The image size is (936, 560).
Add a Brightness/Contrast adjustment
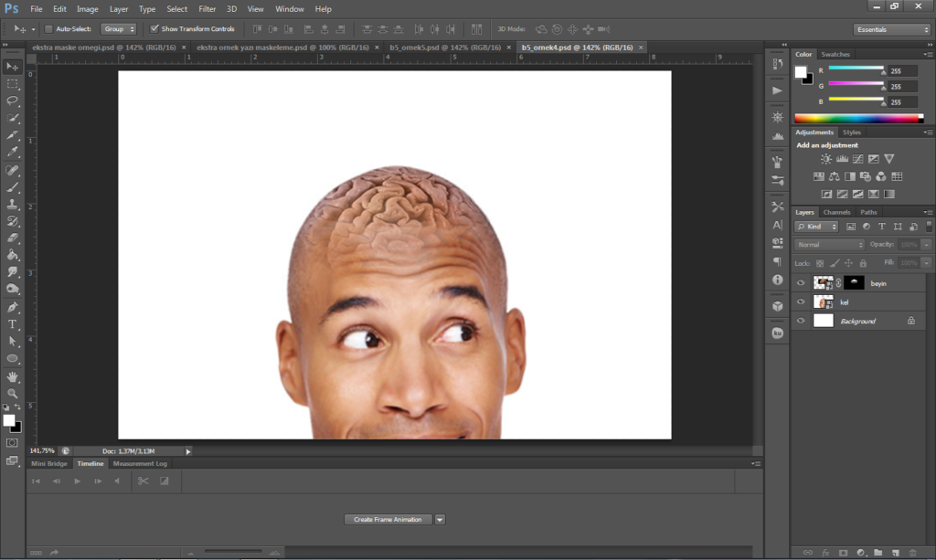[826, 159]
